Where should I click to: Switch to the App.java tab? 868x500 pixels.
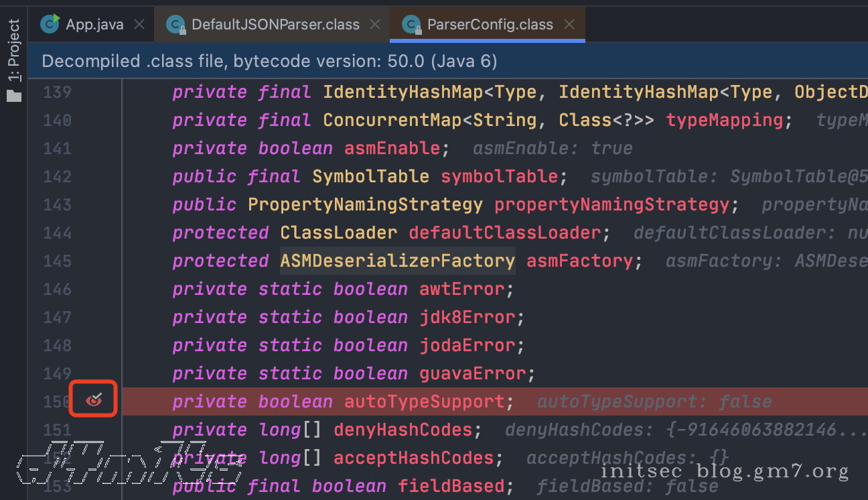point(94,25)
